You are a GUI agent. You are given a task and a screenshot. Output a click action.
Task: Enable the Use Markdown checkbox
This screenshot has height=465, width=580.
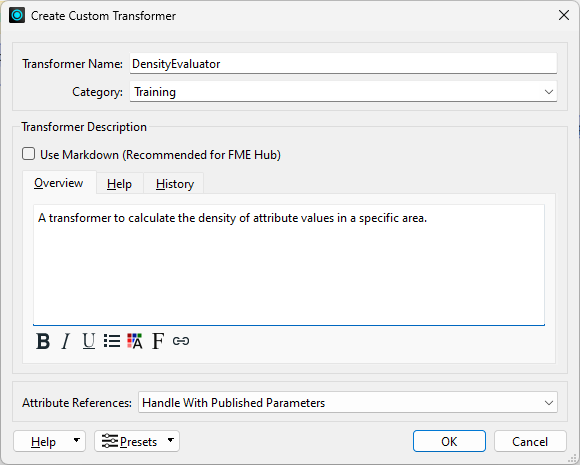(28, 154)
